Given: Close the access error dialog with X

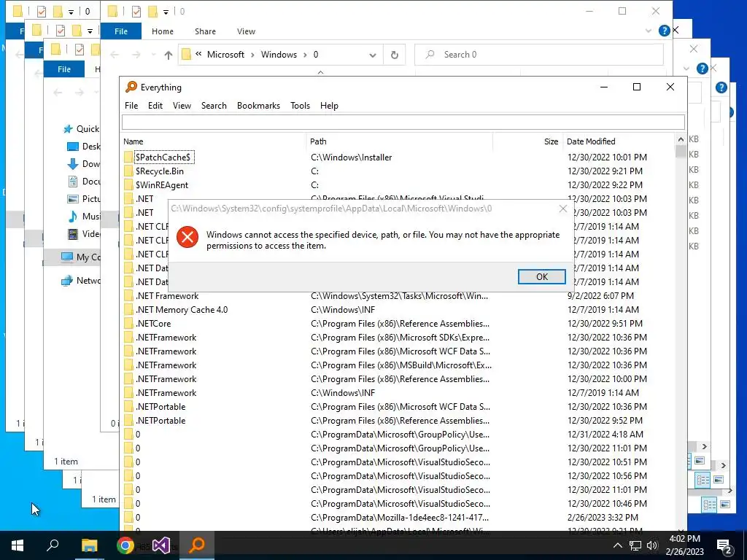Looking at the screenshot, I should (x=563, y=209).
